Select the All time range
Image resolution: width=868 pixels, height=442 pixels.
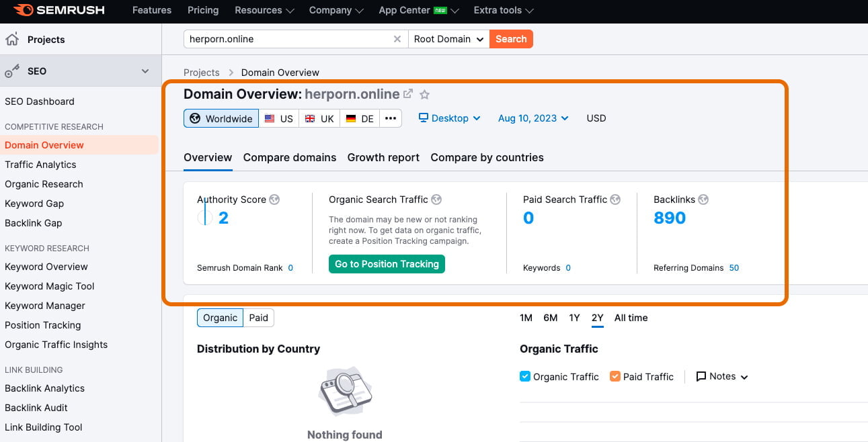pos(631,318)
